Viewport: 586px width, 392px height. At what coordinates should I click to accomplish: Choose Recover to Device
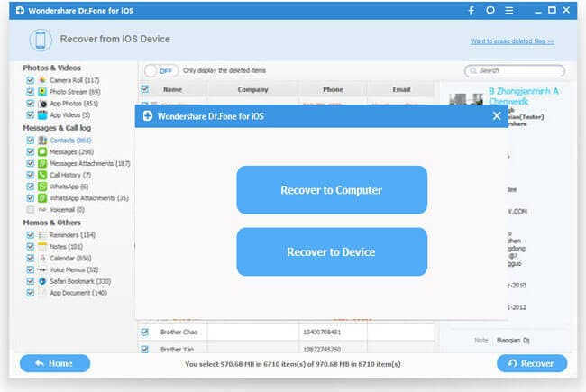332,251
